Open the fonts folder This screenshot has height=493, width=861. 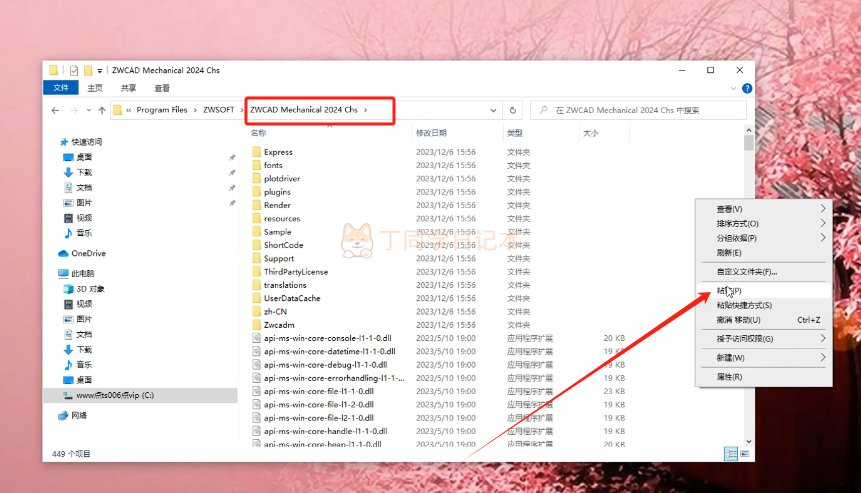point(273,165)
